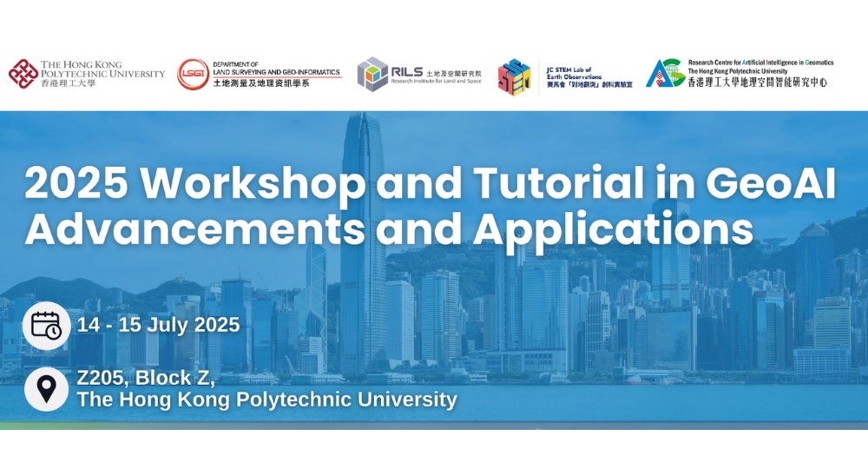This screenshot has height=469, width=868.
Task: Click the RILS cube logo icon
Action: [x=372, y=75]
